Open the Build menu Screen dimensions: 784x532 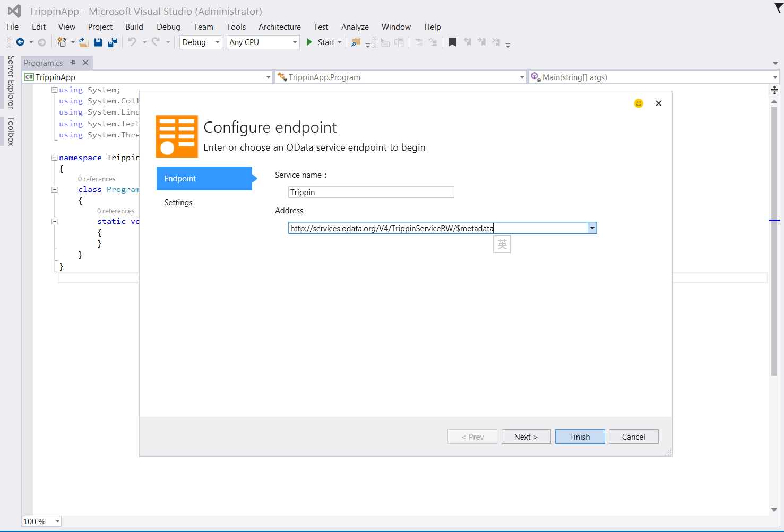[x=134, y=27]
